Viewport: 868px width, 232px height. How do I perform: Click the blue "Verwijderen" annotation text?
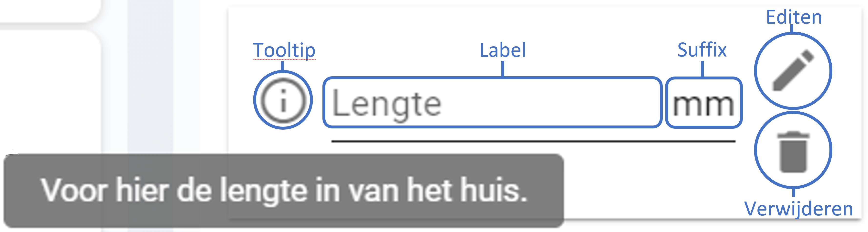[x=798, y=209]
